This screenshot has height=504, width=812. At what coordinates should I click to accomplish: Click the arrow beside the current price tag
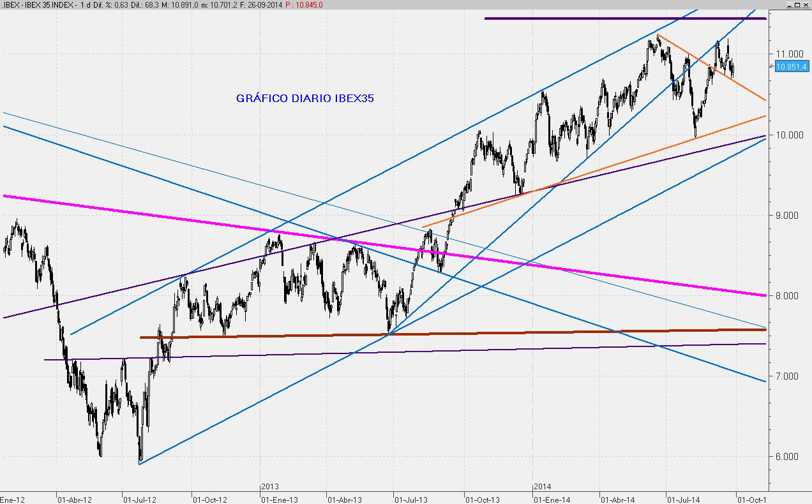coord(771,66)
